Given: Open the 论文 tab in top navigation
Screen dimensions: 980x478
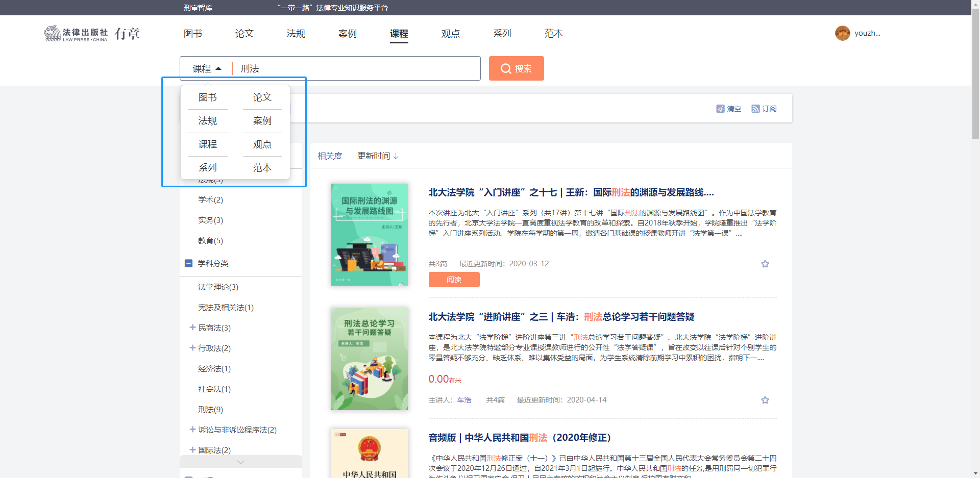Looking at the screenshot, I should pyautogui.click(x=244, y=34).
